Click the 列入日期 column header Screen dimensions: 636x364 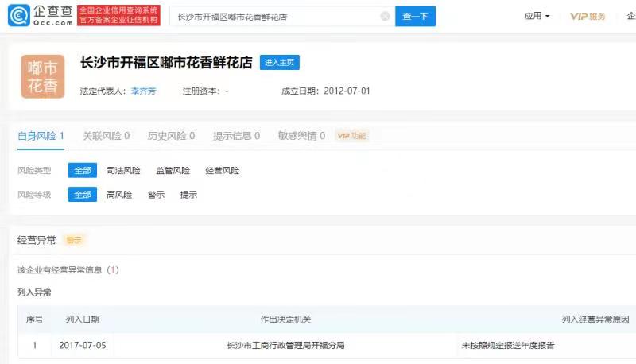pos(83,319)
